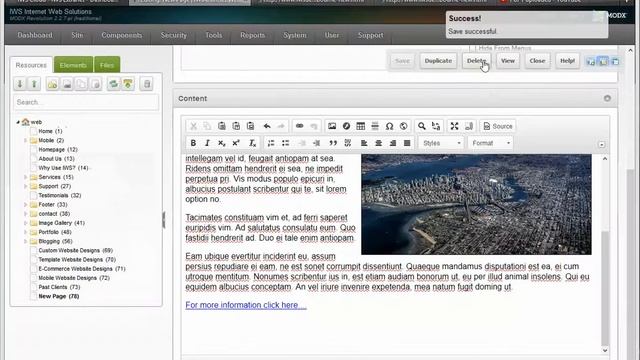This screenshot has width=640, height=360.
Task: Toggle numbered list in editor
Action: pos(271,143)
